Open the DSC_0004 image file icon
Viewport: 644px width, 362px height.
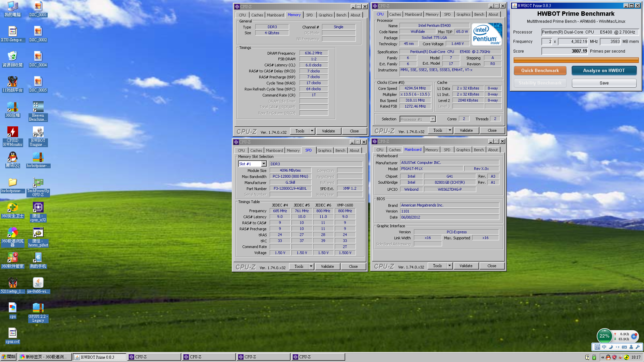pos(38,59)
